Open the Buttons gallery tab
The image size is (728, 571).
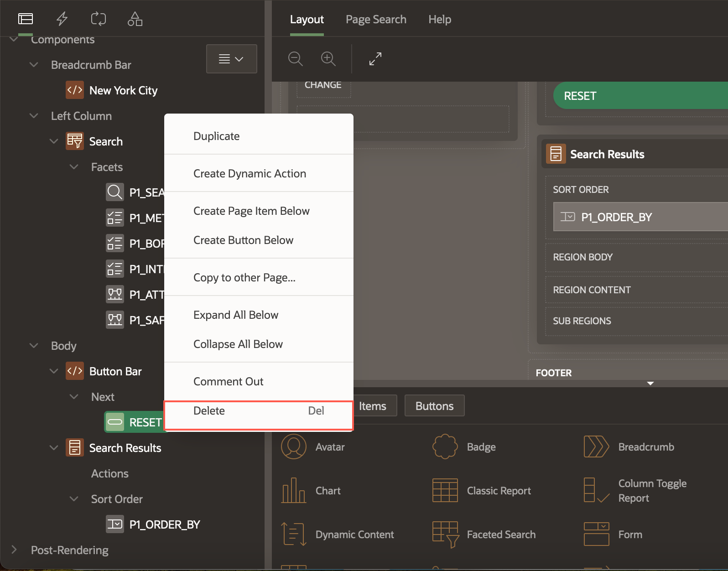pos(435,406)
